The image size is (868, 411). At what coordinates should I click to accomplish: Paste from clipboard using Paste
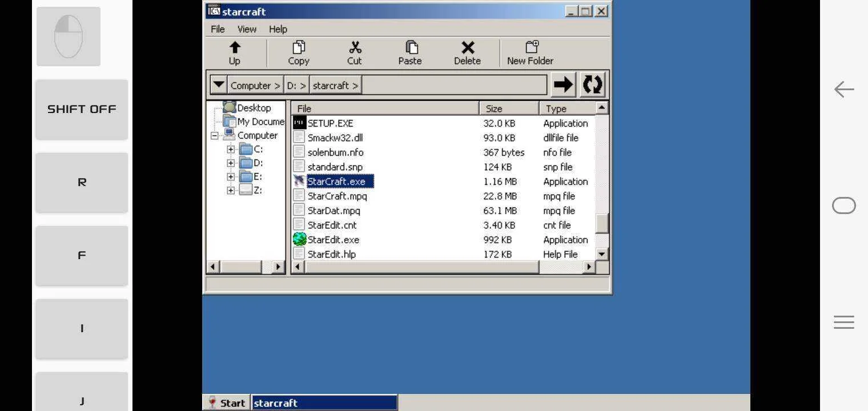click(x=410, y=53)
